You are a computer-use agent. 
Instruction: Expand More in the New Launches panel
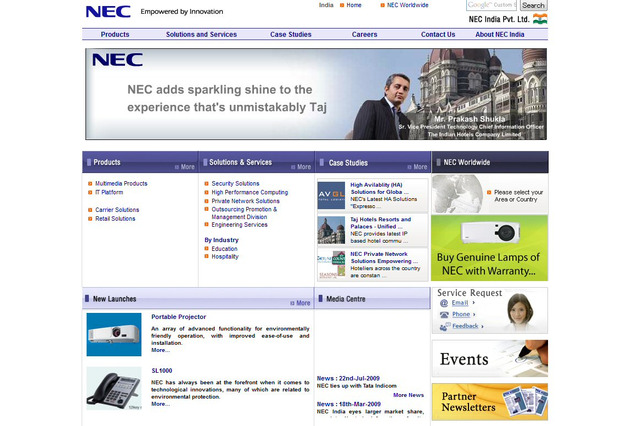301,302
